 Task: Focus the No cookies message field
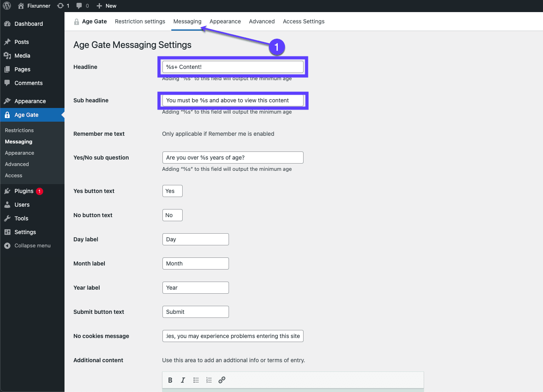(233, 336)
